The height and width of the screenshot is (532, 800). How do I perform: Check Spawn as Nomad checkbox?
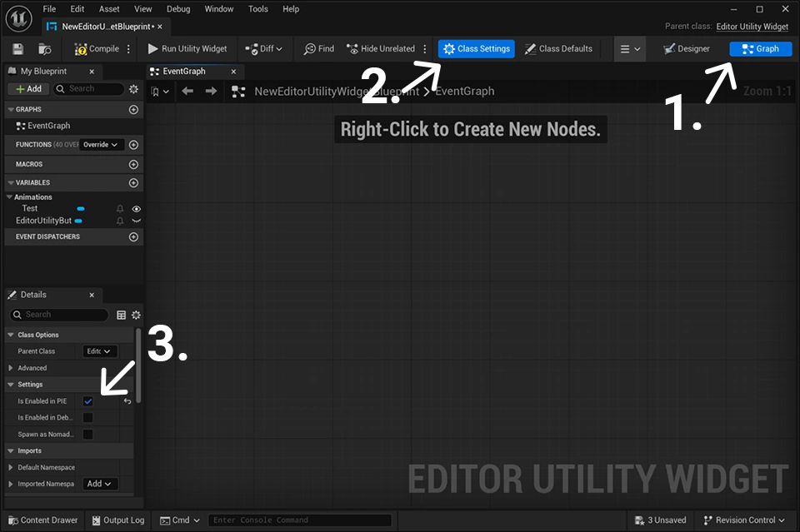[87, 435]
